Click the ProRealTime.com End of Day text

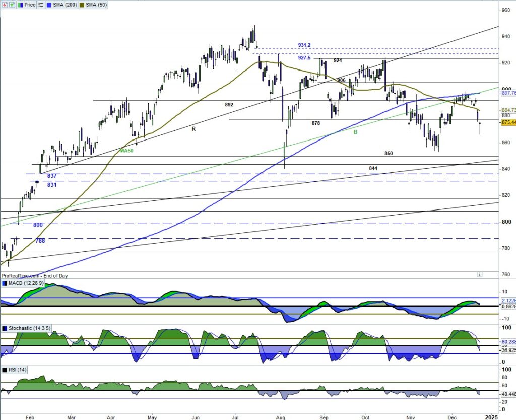34,276
